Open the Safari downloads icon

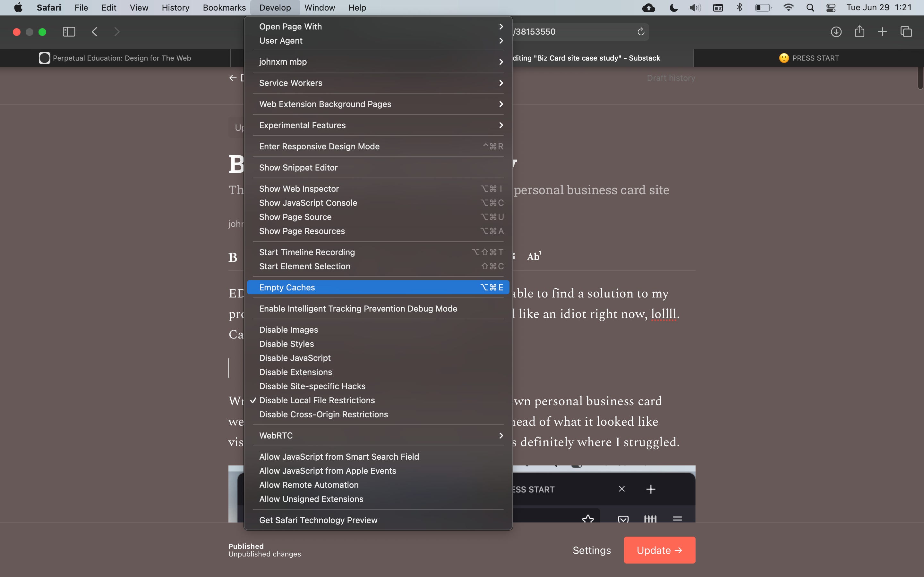pyautogui.click(x=836, y=32)
